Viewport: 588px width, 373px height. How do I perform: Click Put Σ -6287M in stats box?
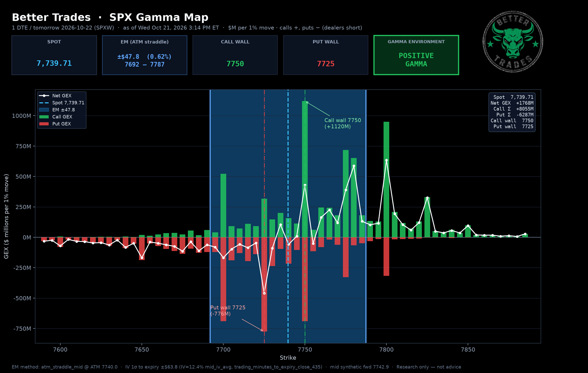tap(515, 115)
